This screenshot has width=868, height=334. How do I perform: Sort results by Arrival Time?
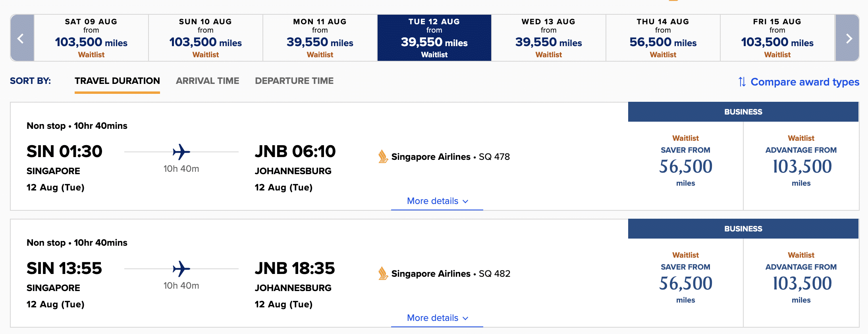coord(208,81)
